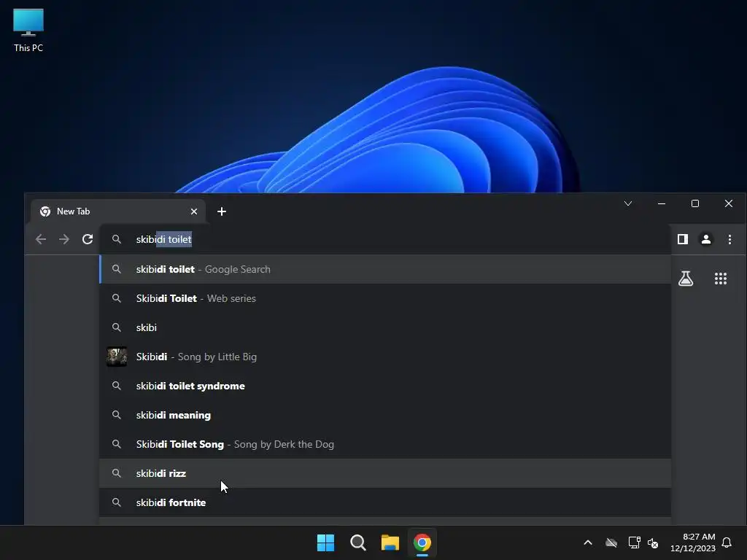
Task: Open the Search Labs flask icon
Action: [x=686, y=279]
